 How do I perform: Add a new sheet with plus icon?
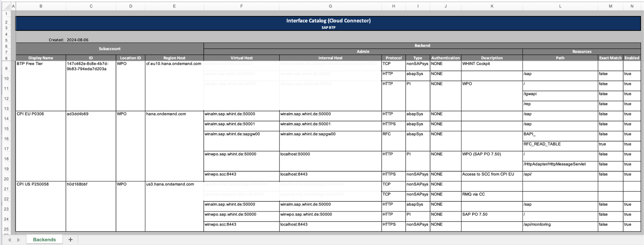pos(70,240)
